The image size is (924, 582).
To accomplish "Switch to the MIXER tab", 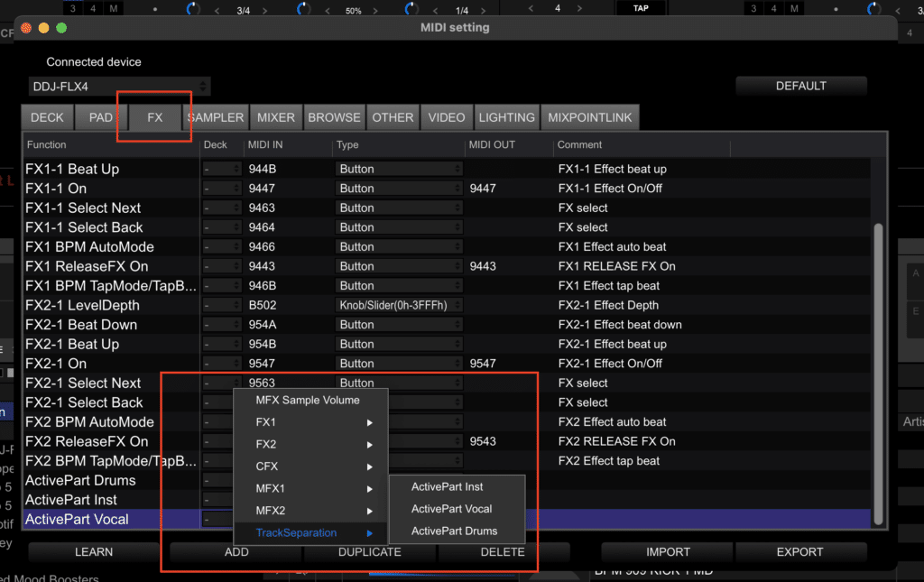I will [275, 116].
